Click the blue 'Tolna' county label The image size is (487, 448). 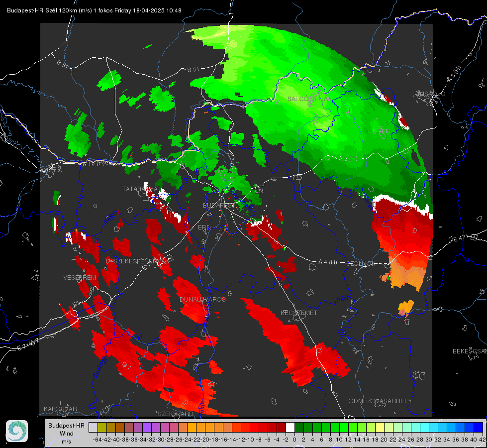click(x=200, y=408)
